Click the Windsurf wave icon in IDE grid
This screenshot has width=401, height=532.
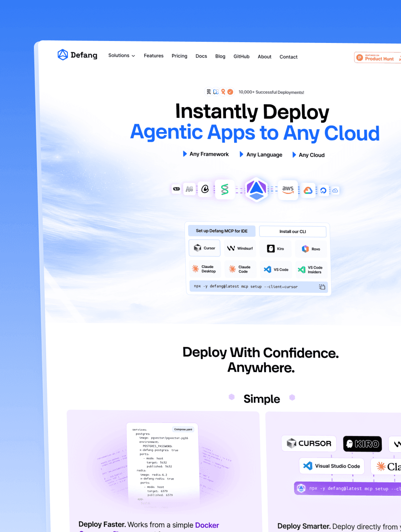click(231, 248)
